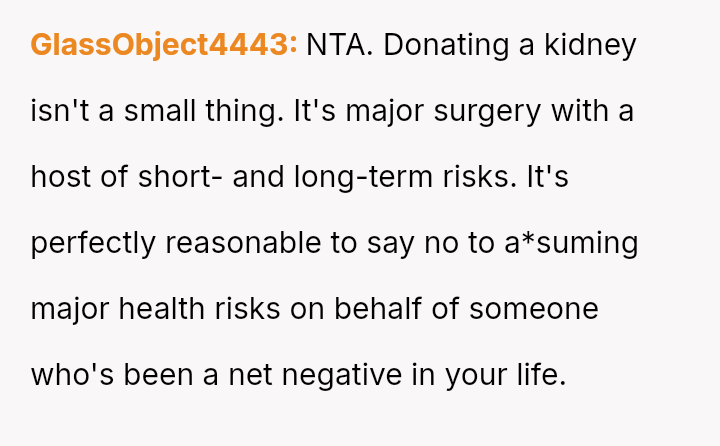This screenshot has height=446, width=720.
Task: Click the censored word "a*suming"
Action: (572, 243)
